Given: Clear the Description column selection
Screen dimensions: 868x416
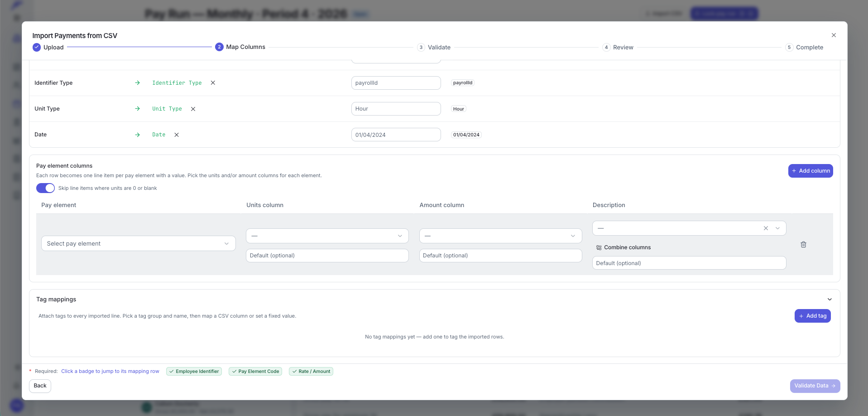Looking at the screenshot, I should coord(766,228).
